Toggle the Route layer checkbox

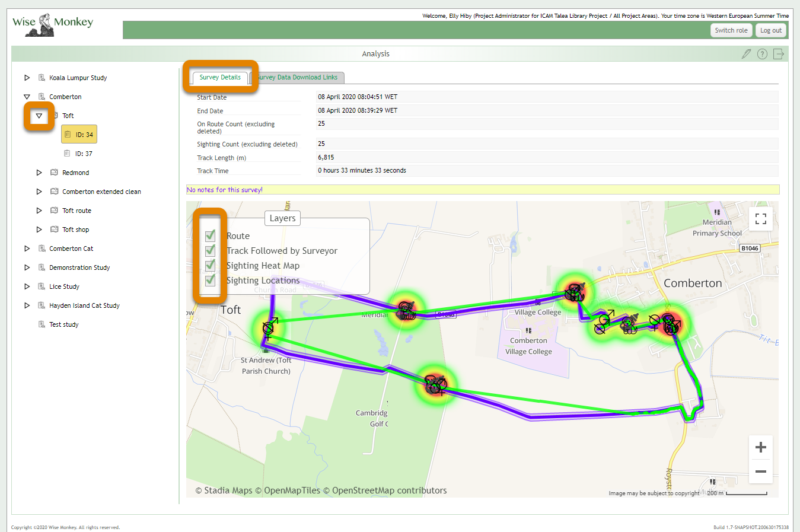(x=210, y=235)
